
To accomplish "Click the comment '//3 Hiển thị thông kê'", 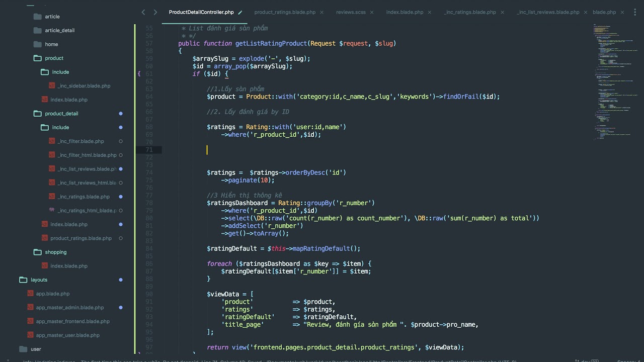I will (x=245, y=195).
